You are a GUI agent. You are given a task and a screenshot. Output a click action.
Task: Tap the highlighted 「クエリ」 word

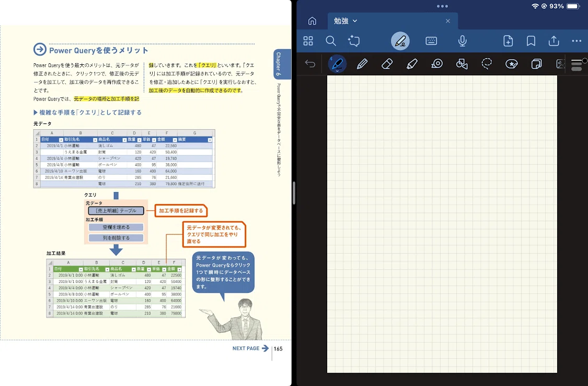pyautogui.click(x=207, y=65)
